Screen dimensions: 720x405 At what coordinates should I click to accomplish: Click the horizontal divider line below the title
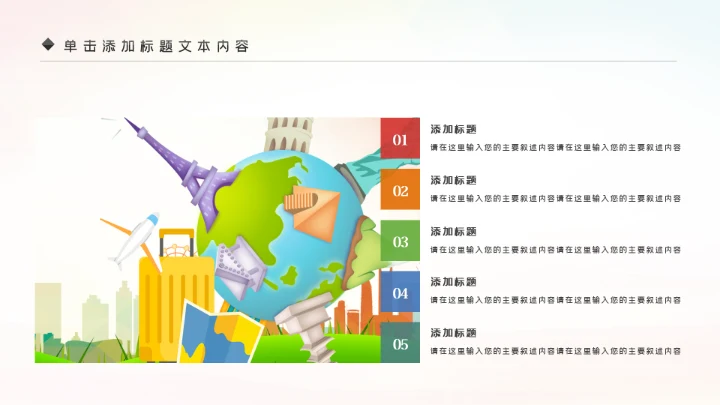point(358,62)
